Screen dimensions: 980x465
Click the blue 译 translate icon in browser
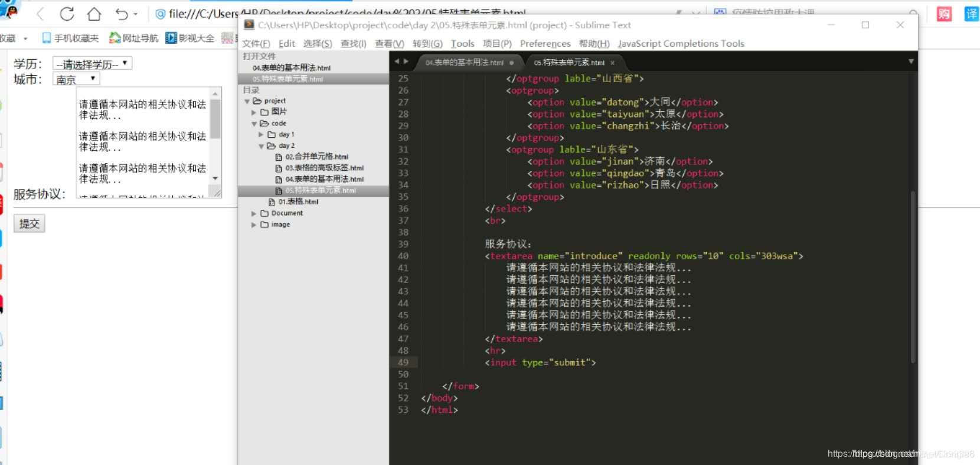(x=972, y=14)
